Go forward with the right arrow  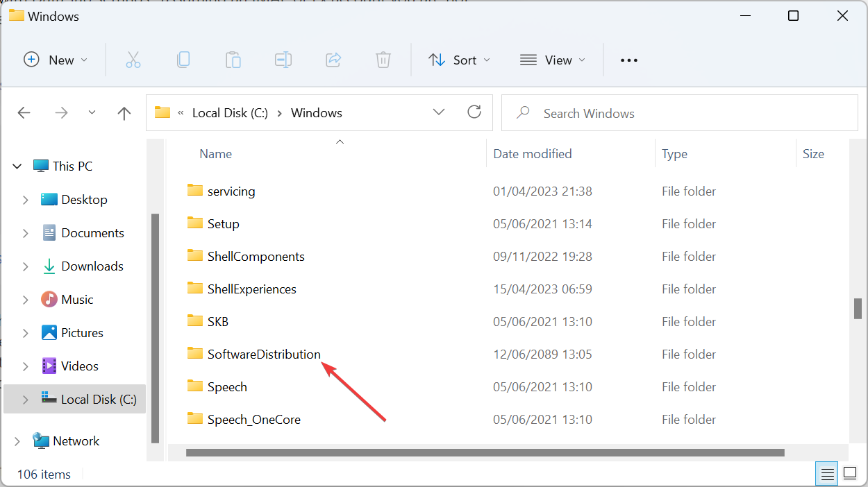(x=62, y=113)
